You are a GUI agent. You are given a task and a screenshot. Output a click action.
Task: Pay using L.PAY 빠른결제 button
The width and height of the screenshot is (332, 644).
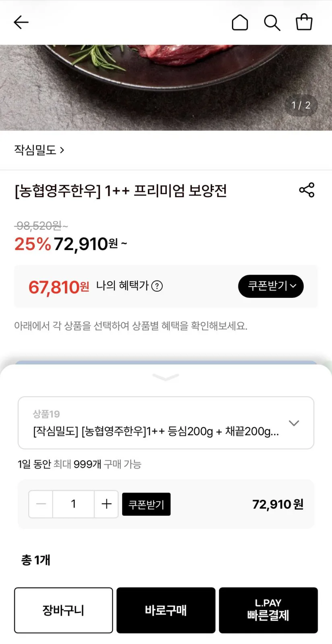[x=268, y=610]
